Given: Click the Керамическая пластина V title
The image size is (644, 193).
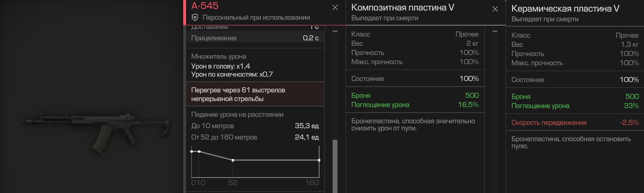Looking at the screenshot, I should coord(565,9).
